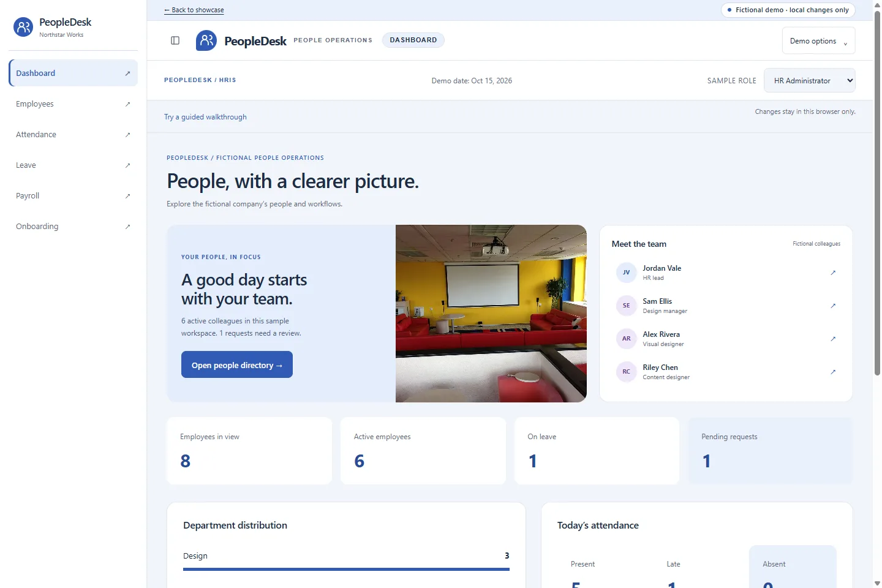Viewport: 882px width, 588px height.
Task: Navigate to Attendance in the sidebar
Action: [73, 135]
